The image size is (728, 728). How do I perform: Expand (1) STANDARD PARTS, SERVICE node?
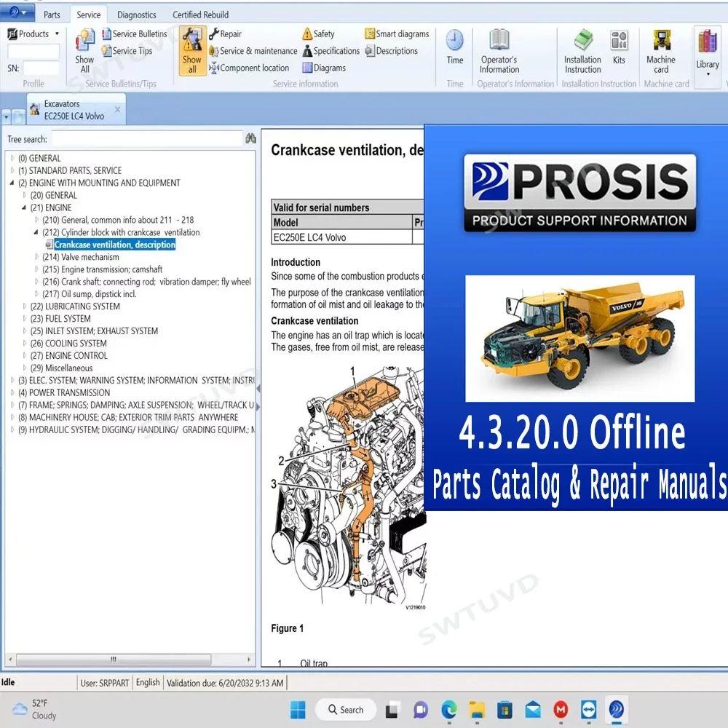click(x=12, y=170)
